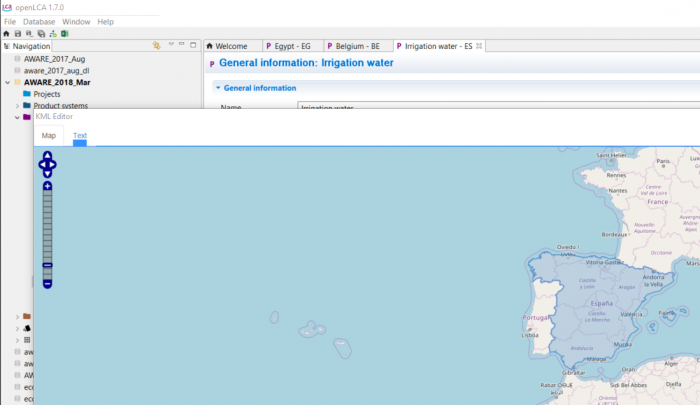
Task: Maximize the Navigation panel
Action: [193, 45]
